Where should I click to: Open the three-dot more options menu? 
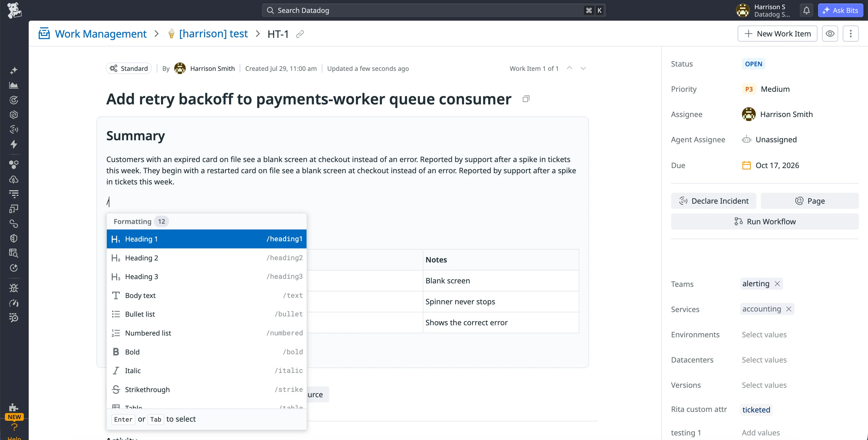(x=850, y=34)
